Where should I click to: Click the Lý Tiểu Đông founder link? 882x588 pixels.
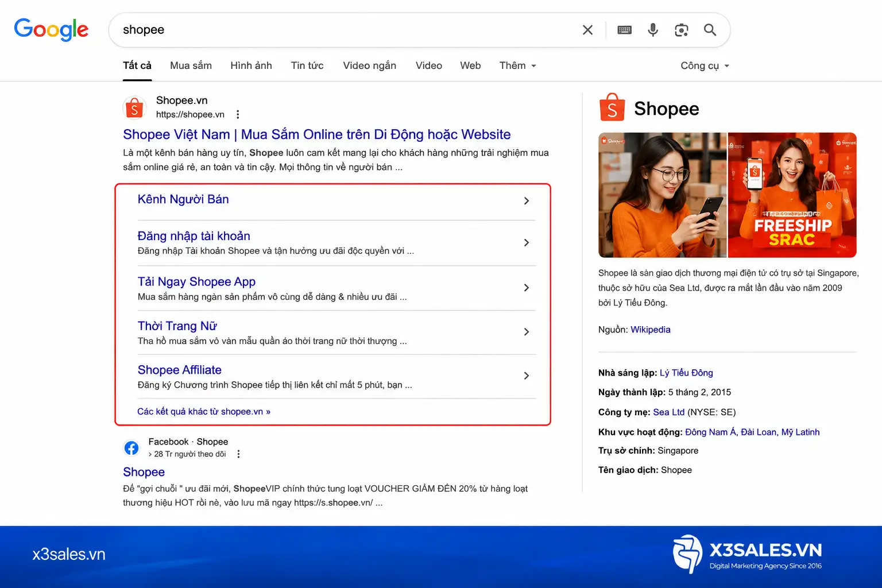(686, 373)
